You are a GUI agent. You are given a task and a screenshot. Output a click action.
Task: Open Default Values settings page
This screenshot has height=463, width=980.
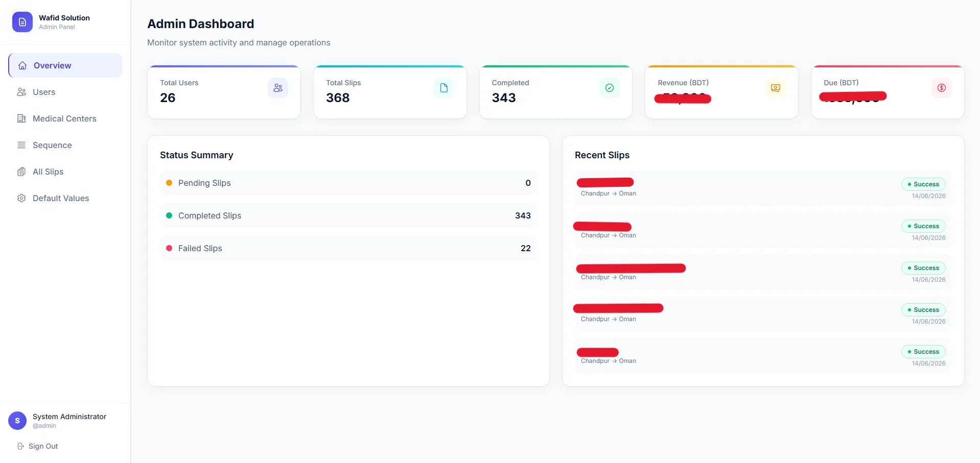pyautogui.click(x=65, y=198)
